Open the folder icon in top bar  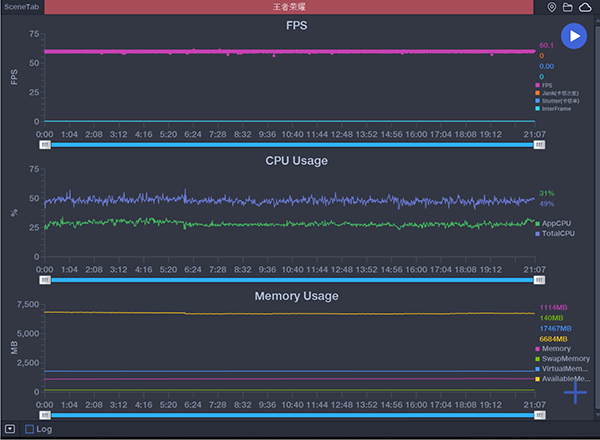point(568,7)
